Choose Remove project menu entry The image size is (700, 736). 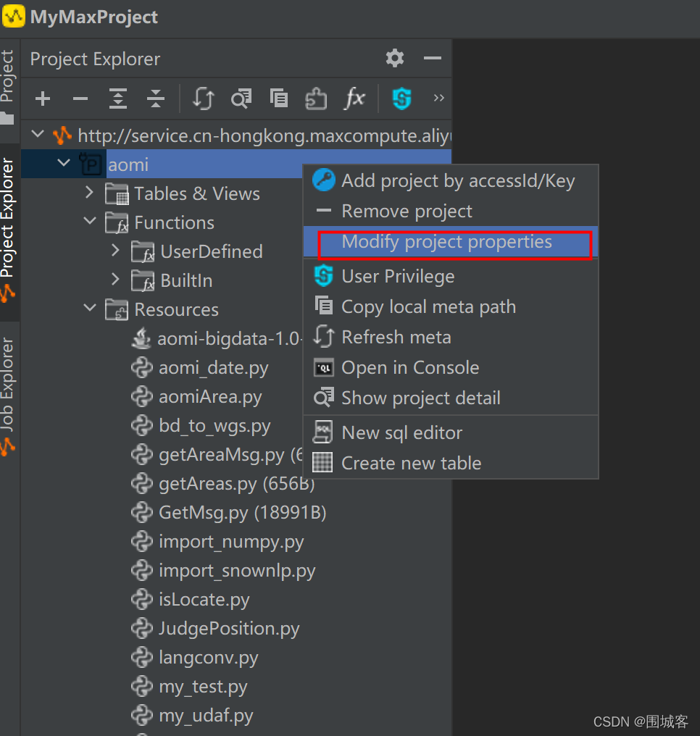click(451, 212)
